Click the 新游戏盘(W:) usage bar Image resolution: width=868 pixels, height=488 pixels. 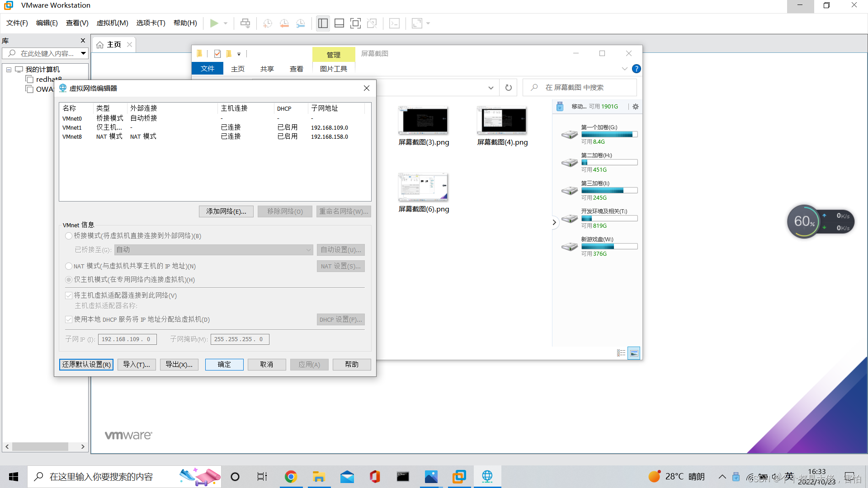click(609, 247)
